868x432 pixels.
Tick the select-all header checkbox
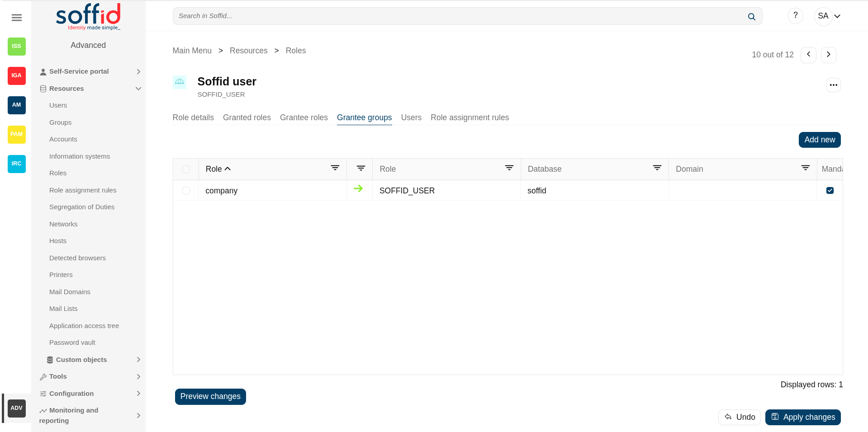(x=186, y=169)
